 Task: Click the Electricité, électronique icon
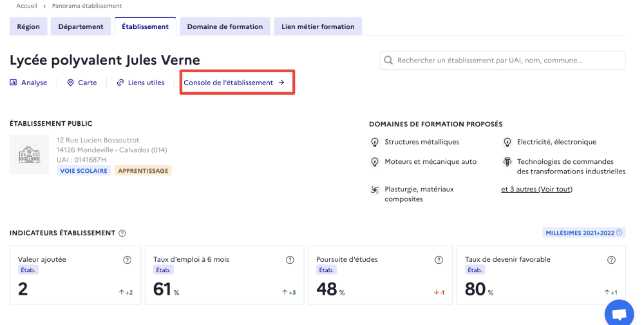[x=507, y=143]
